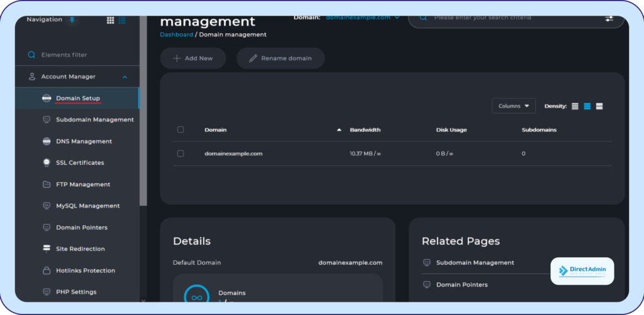Click the FTP Management folder icon
The height and width of the screenshot is (315, 644).
point(47,184)
